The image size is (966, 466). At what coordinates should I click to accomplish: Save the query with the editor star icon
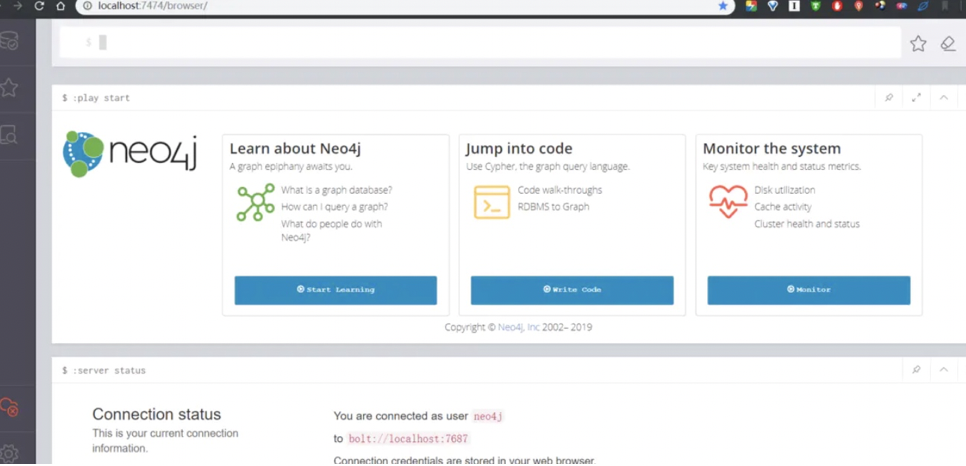pos(918,43)
